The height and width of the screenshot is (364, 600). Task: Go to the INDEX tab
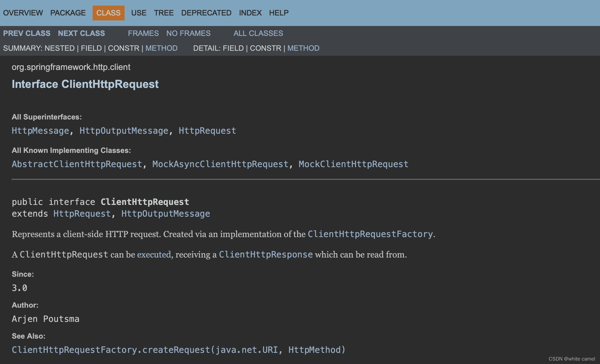250,13
